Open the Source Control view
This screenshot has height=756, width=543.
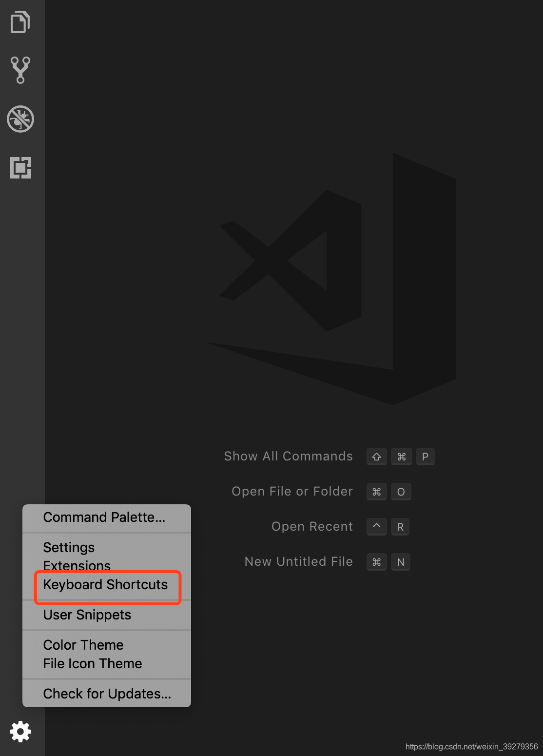(x=20, y=70)
